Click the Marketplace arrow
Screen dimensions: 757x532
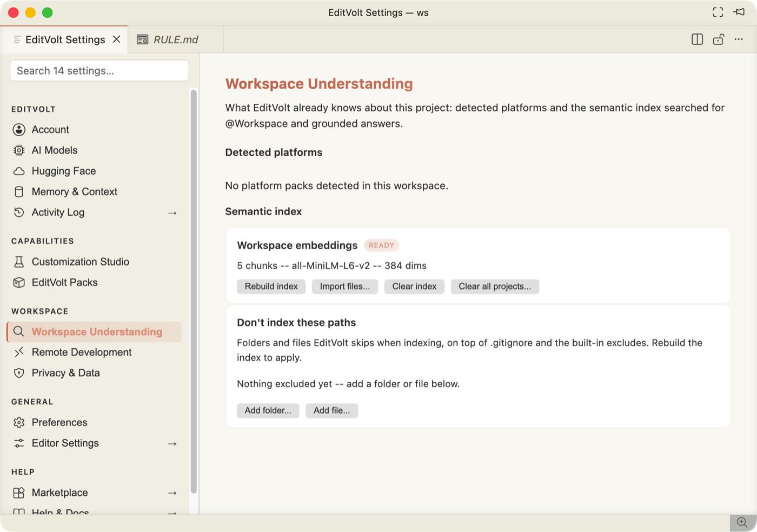click(172, 493)
